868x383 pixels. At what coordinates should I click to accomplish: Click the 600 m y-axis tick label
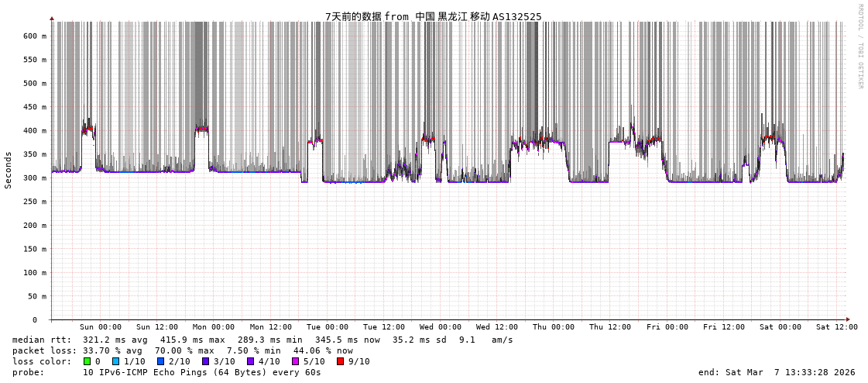(34, 36)
